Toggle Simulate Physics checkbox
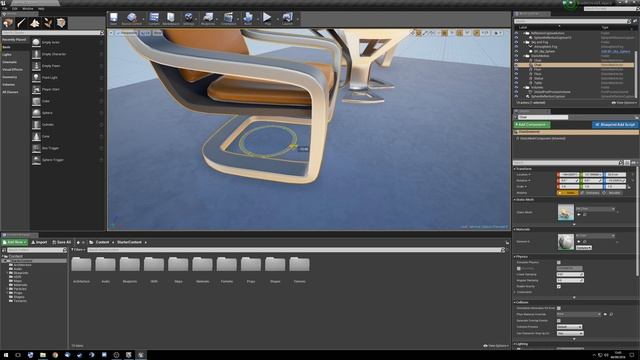 click(x=559, y=262)
